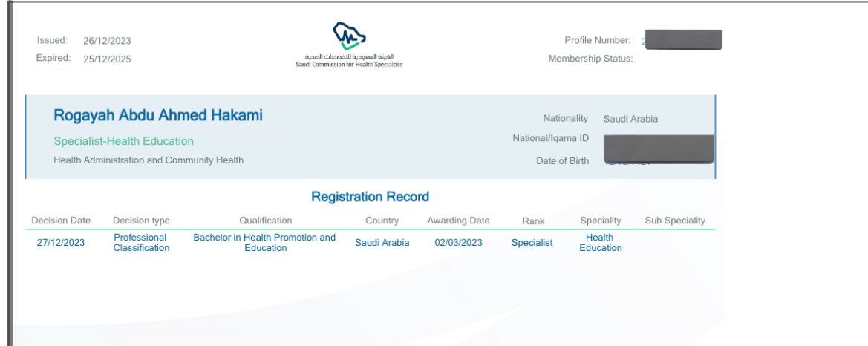Select the 'Specialist' rank cell
Screen dimensions: 868x346
pos(532,243)
